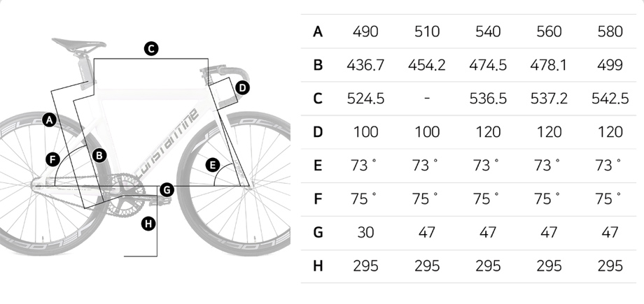The height and width of the screenshot is (304, 644).
Task: Select row label C in the table
Action: pyautogui.click(x=318, y=99)
